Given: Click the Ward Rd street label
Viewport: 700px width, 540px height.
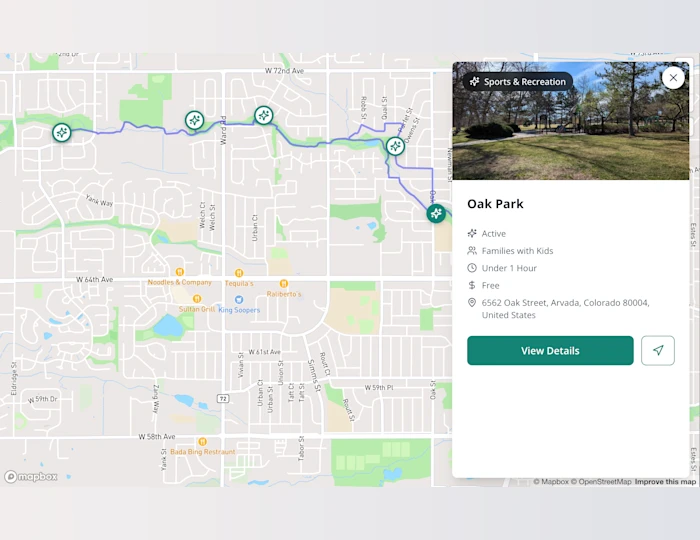Looking at the screenshot, I should pyautogui.click(x=223, y=130).
